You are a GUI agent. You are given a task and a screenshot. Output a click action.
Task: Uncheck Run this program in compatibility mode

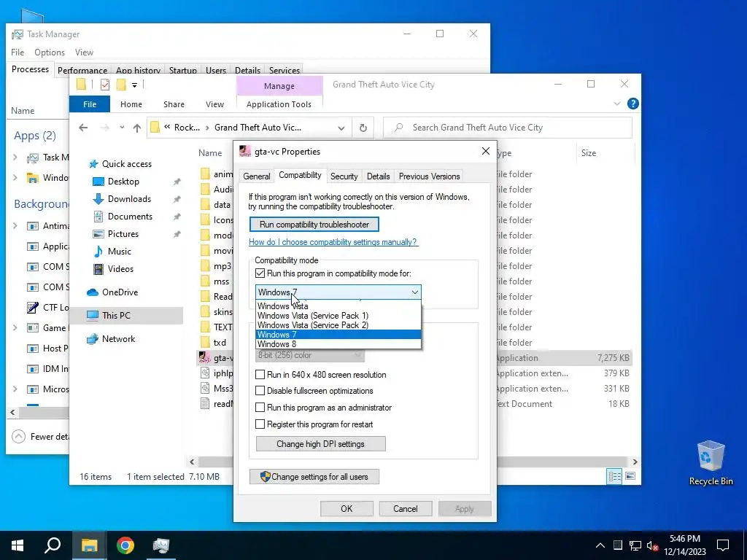[260, 273]
